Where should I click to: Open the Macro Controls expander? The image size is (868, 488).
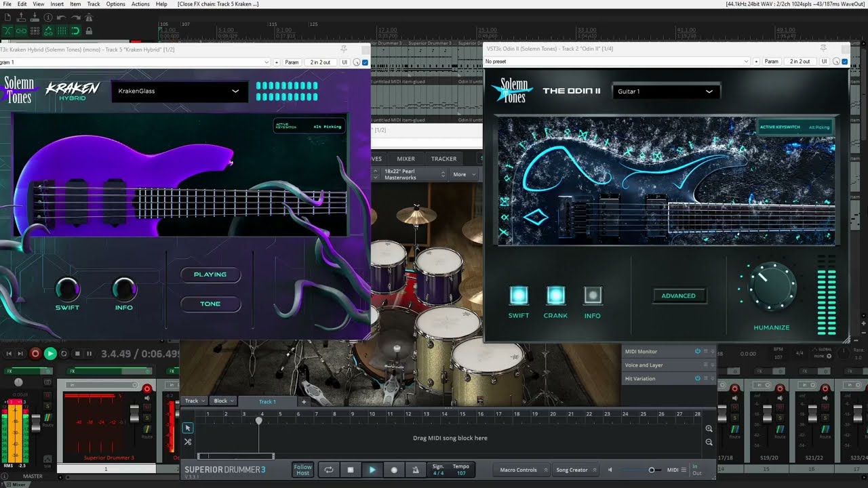[519, 470]
